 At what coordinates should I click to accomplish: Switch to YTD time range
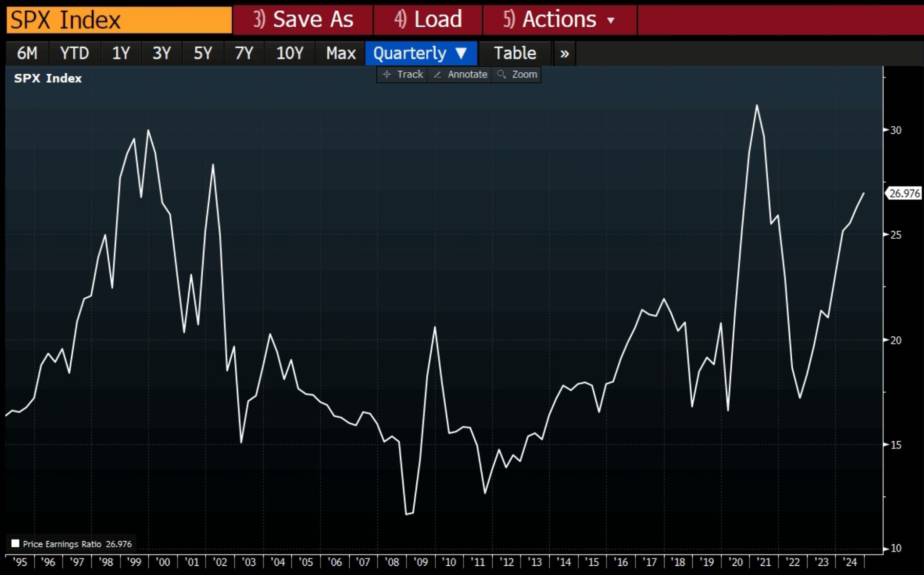tap(74, 53)
